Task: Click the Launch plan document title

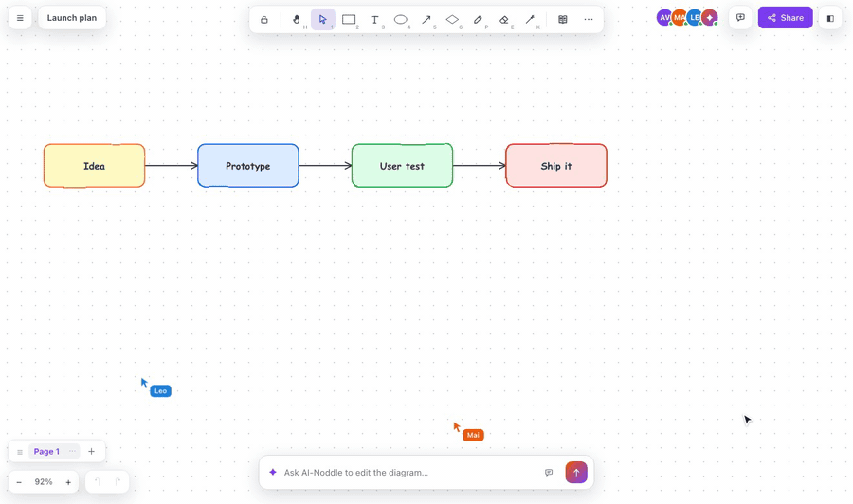Action: click(x=72, y=18)
